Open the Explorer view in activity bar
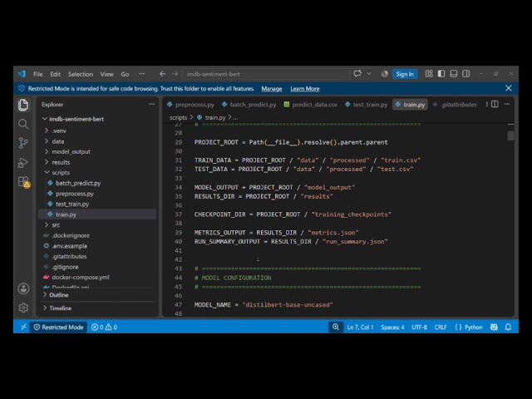The height and width of the screenshot is (399, 532). 23,105
